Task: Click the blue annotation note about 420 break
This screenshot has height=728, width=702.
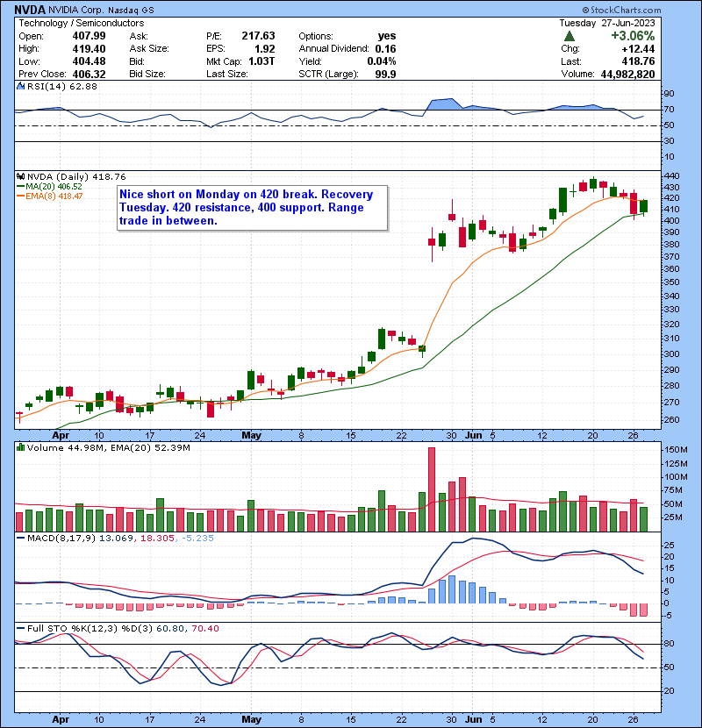Action: point(252,208)
